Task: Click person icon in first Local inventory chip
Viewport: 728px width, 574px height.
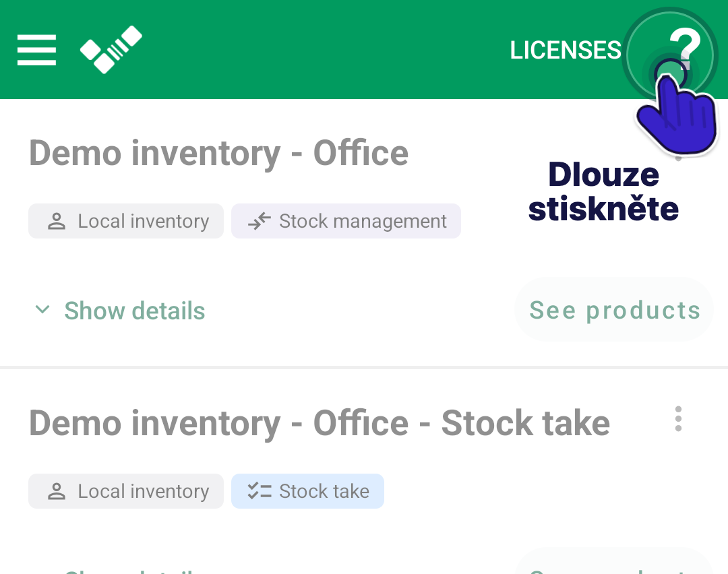Action: pyautogui.click(x=57, y=222)
